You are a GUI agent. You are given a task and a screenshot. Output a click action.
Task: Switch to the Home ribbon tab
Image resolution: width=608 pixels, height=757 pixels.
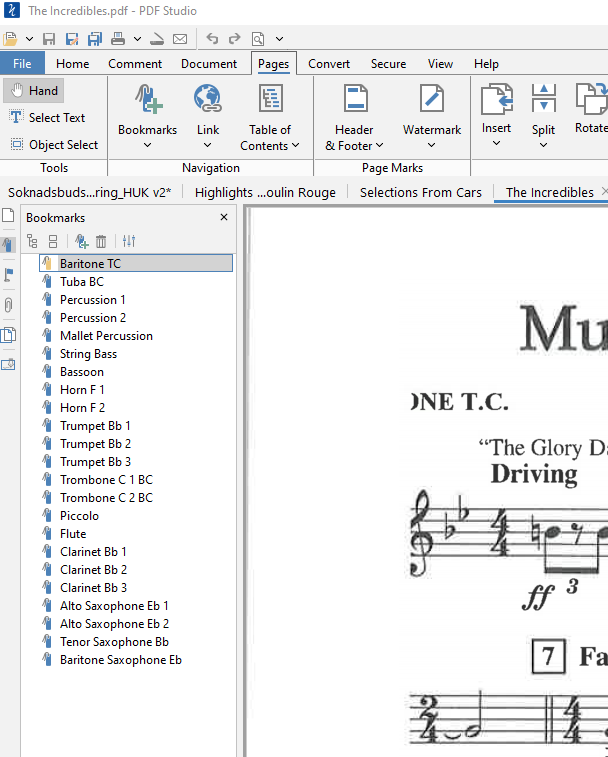(x=72, y=64)
